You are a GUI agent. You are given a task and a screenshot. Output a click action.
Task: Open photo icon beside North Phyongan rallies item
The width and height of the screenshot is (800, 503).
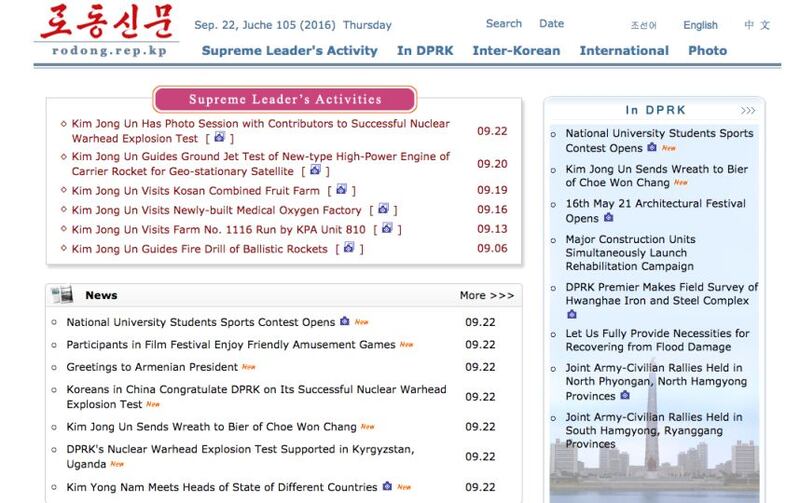(x=625, y=395)
